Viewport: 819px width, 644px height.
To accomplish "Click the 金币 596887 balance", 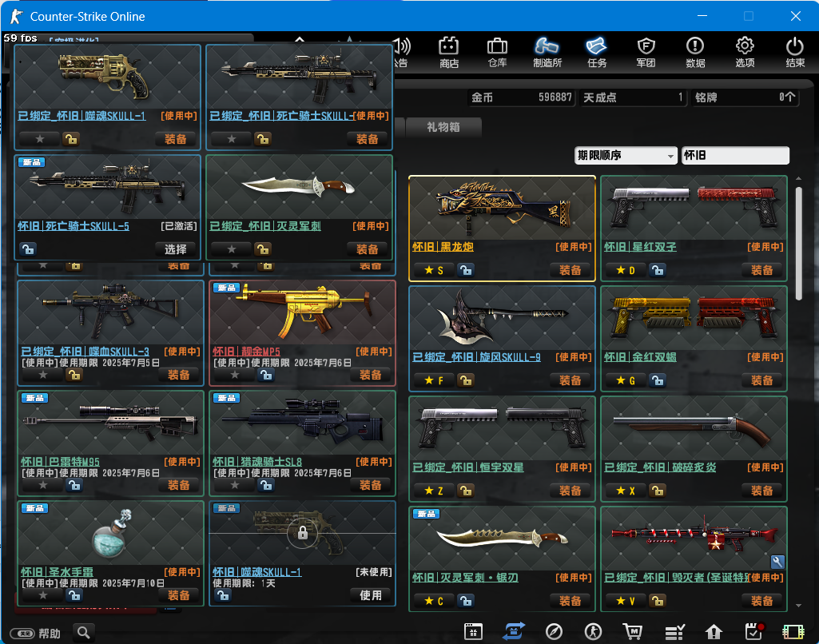I will (x=521, y=97).
